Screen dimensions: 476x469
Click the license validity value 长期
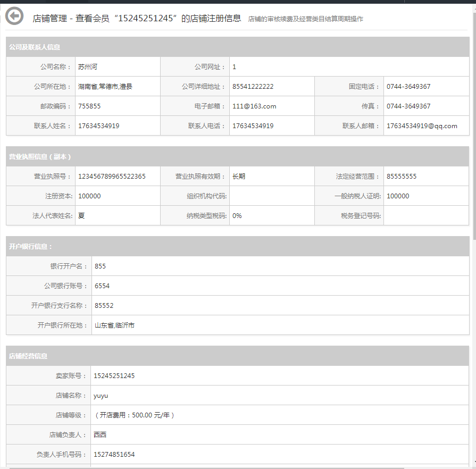[x=239, y=177]
